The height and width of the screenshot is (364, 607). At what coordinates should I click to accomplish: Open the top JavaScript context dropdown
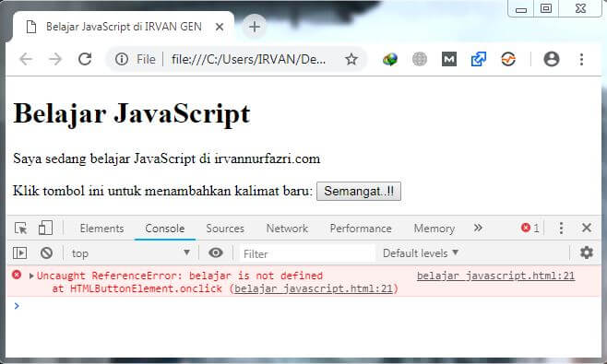130,253
